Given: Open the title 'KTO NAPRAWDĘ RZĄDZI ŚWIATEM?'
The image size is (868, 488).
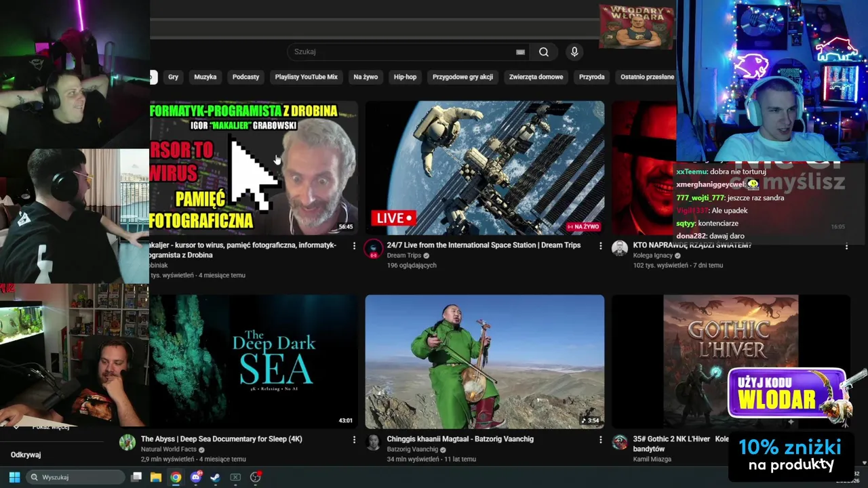Looking at the screenshot, I should tap(692, 245).
